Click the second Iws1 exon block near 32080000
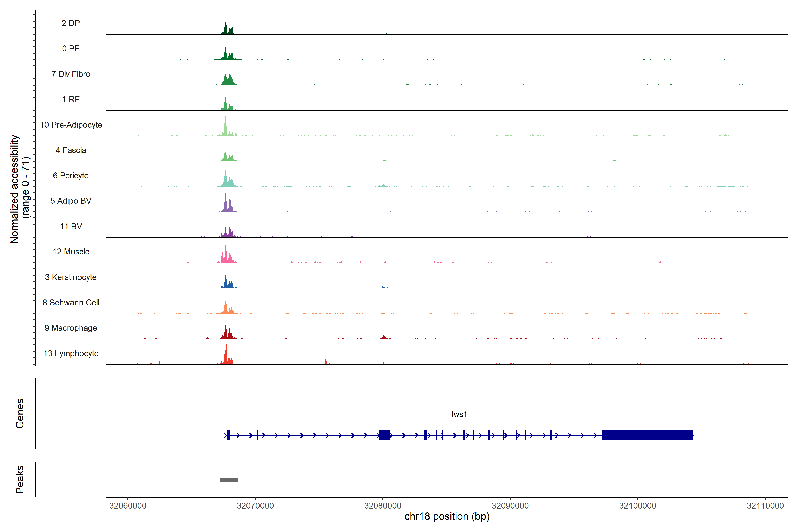The height and width of the screenshot is (532, 798). point(384,435)
